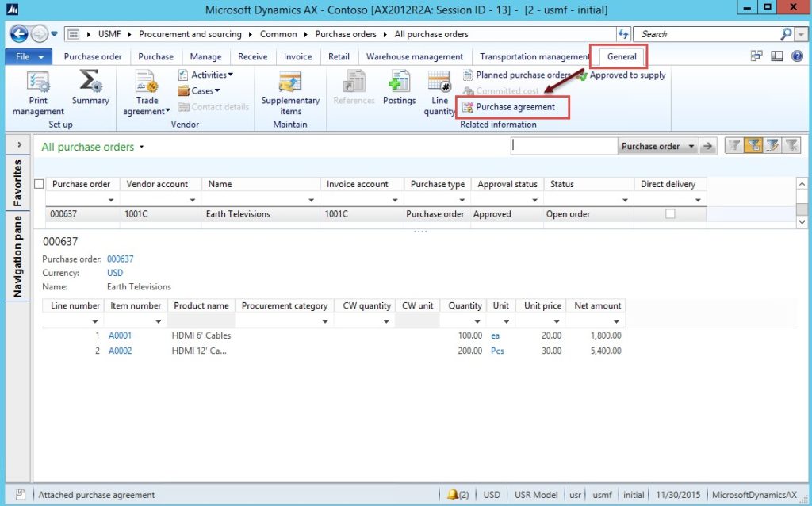Click the document icon in status bar
This screenshot has height=506, width=812.
pyautogui.click(x=20, y=494)
